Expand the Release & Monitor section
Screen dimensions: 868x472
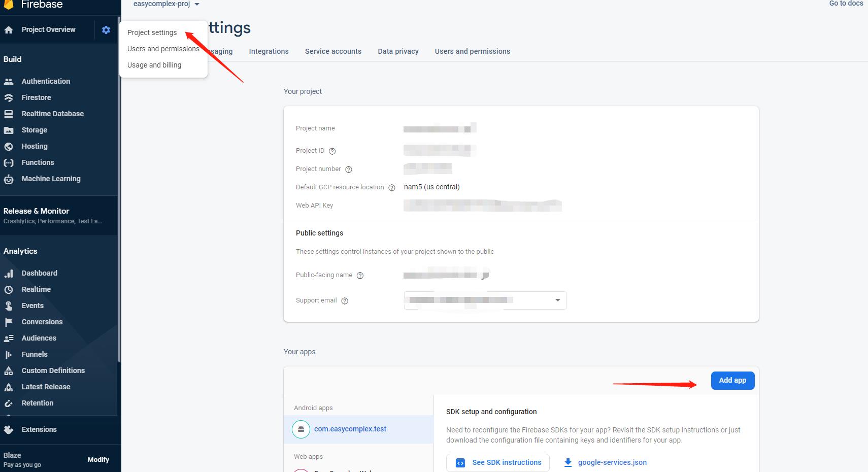[x=59, y=215]
